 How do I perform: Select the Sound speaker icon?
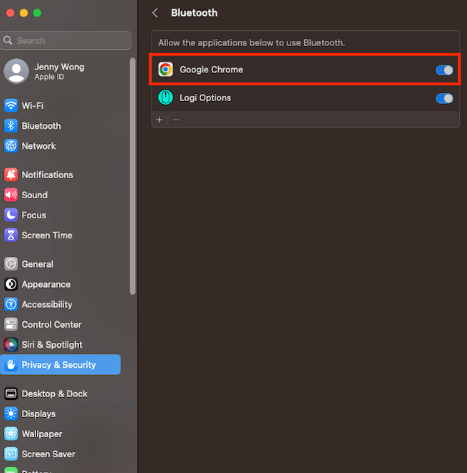(11, 195)
